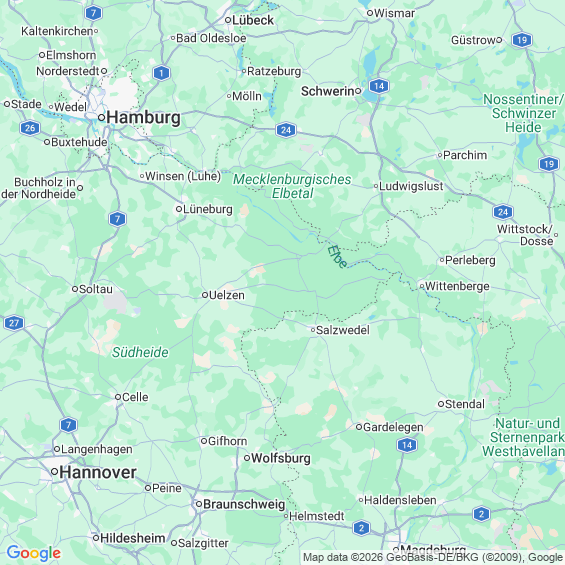The width and height of the screenshot is (565, 565).
Task: Select the Braunschweig city label
Action: coord(244,504)
